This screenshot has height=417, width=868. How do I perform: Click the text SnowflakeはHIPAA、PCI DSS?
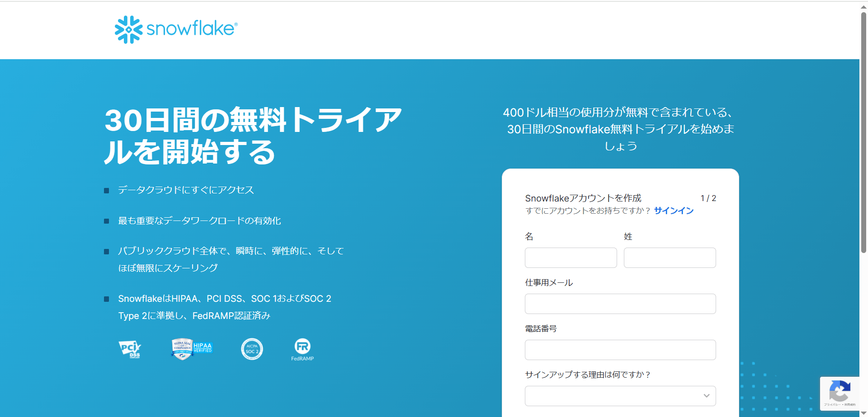tap(225, 307)
